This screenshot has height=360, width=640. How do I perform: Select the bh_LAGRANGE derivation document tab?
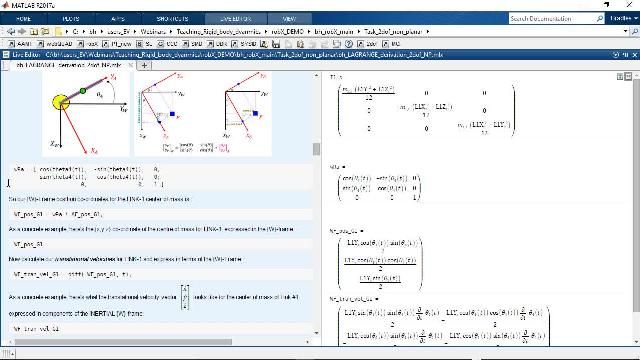click(68, 65)
